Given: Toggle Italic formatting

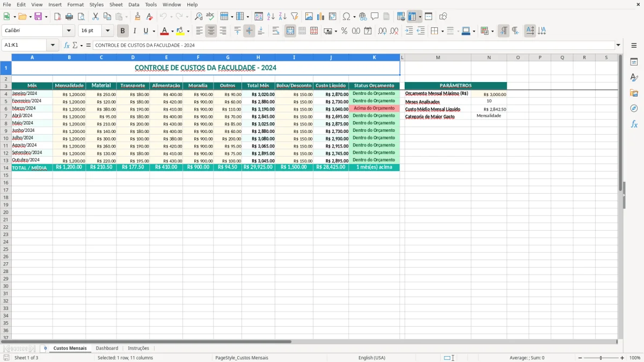Looking at the screenshot, I should click(134, 31).
